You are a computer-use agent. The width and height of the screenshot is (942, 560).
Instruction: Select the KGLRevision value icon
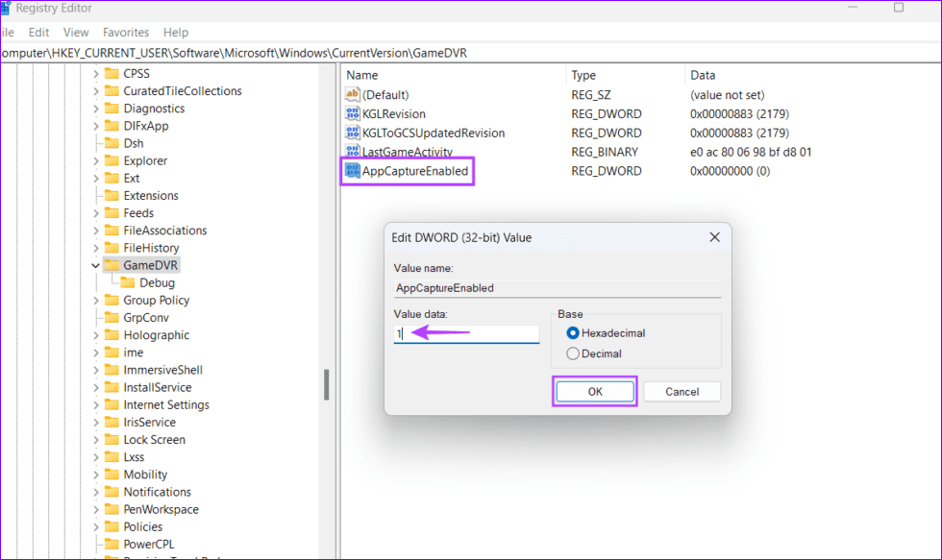coord(352,114)
